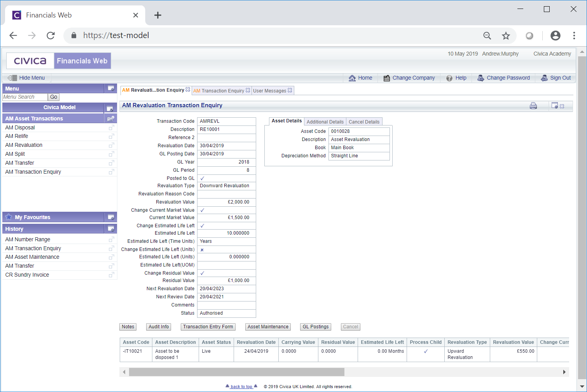The image size is (587, 392).
Task: Click page vertical scrollbar down arrow
Action: (582, 386)
